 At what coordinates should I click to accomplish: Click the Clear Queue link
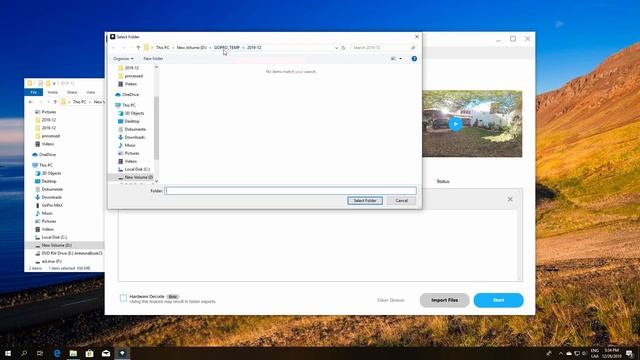pyautogui.click(x=391, y=300)
